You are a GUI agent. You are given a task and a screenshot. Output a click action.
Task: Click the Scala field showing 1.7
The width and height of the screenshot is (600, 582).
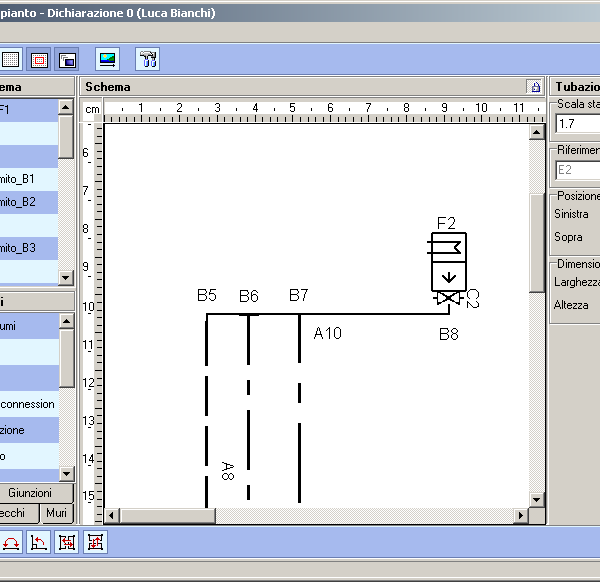pyautogui.click(x=578, y=124)
